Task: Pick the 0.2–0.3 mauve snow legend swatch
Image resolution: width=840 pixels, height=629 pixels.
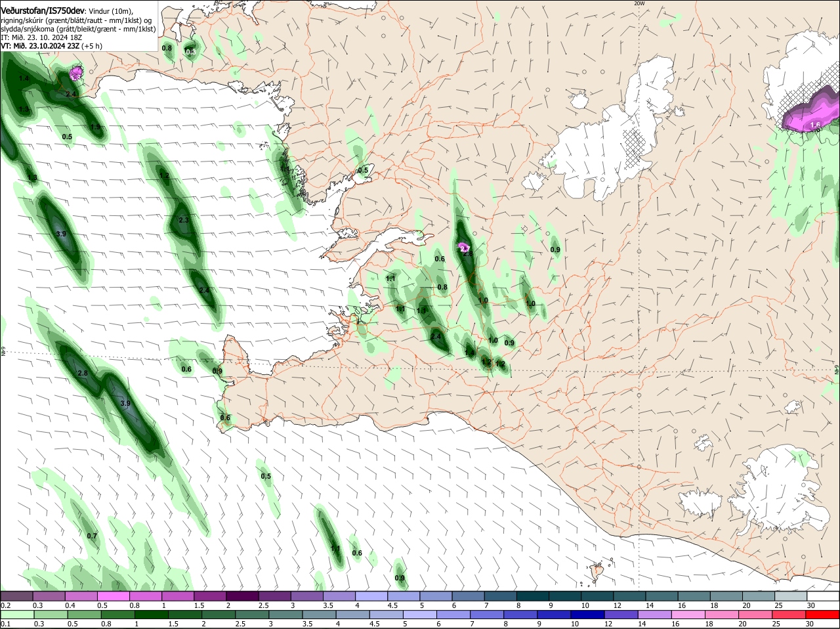Action: tap(17, 596)
